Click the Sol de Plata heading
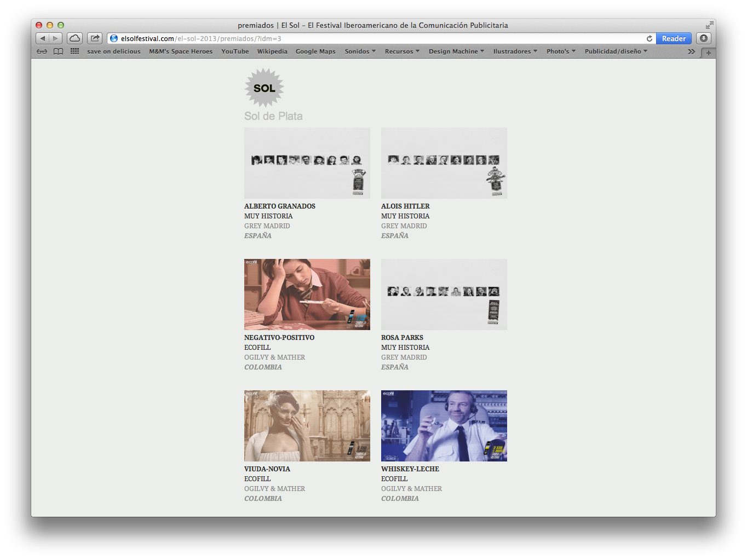 [x=273, y=116]
